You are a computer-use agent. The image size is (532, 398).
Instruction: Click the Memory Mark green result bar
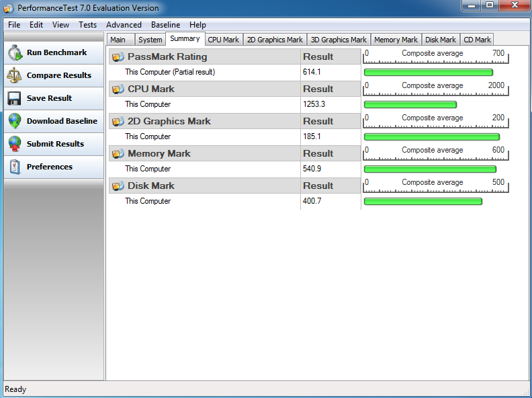(x=430, y=169)
